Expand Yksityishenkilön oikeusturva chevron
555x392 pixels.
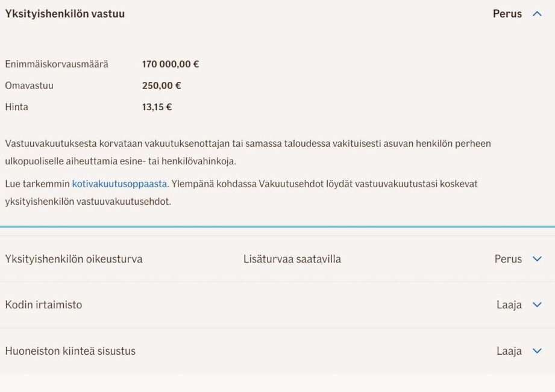pos(537,259)
